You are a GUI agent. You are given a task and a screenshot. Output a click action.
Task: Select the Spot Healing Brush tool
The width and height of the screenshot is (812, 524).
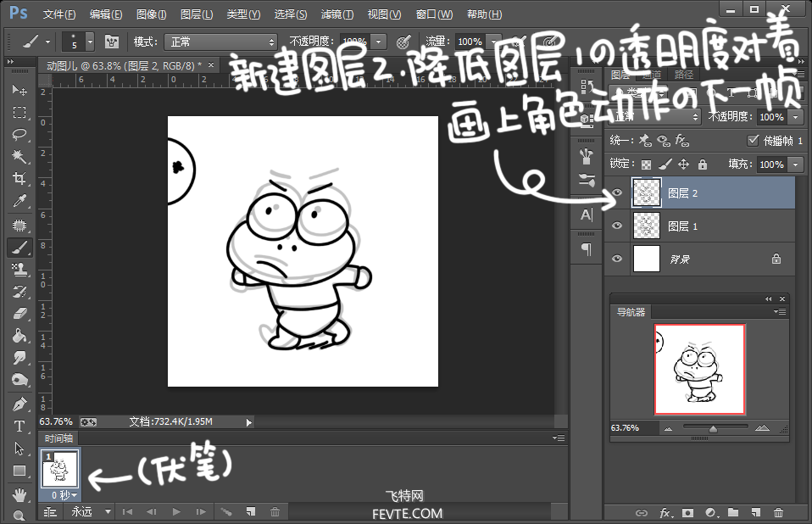click(19, 226)
